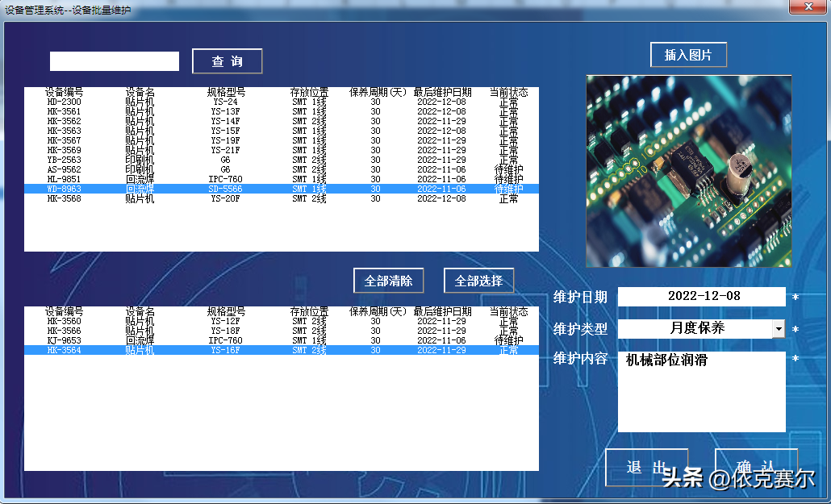Click the 月度保养 value in 维护类型 combo

[x=697, y=328]
